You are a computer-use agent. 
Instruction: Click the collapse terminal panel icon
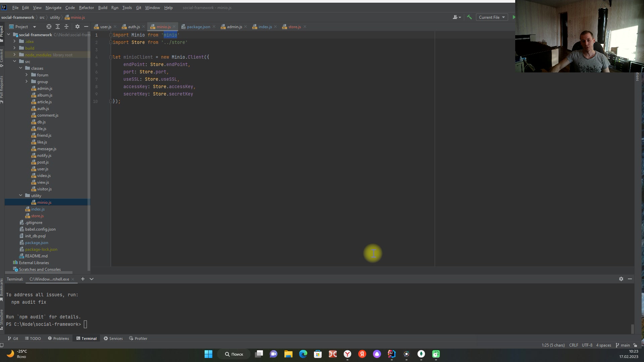click(630, 279)
